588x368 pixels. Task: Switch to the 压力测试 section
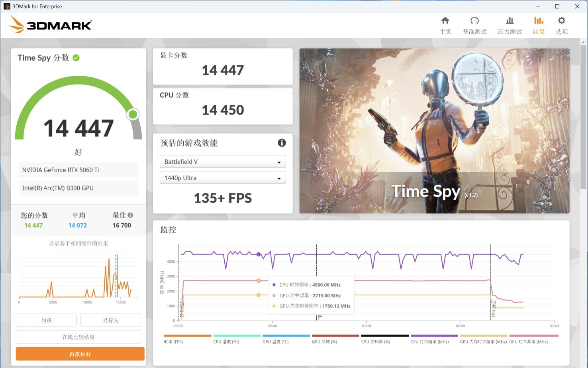pos(510,25)
